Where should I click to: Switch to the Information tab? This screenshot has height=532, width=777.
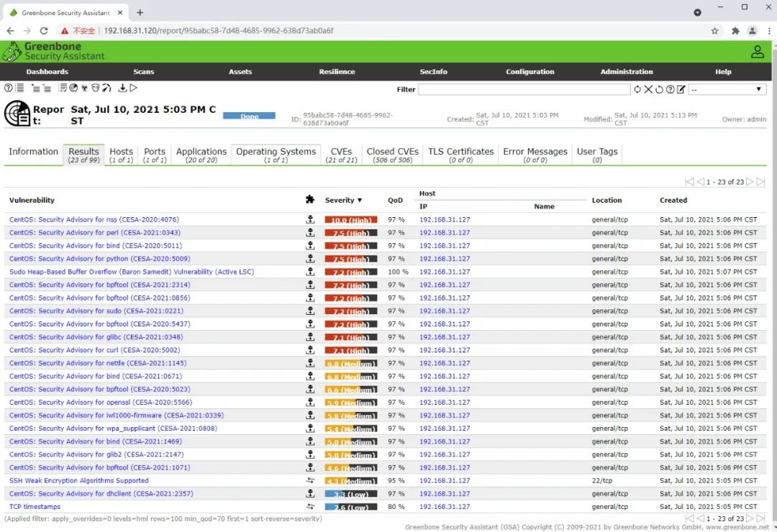click(x=33, y=152)
